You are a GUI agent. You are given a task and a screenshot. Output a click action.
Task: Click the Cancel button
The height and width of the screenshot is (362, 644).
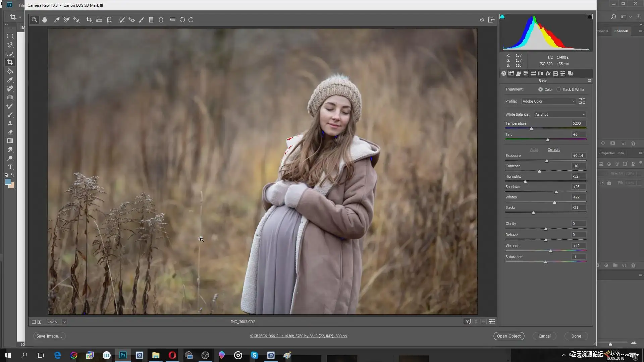click(544, 336)
